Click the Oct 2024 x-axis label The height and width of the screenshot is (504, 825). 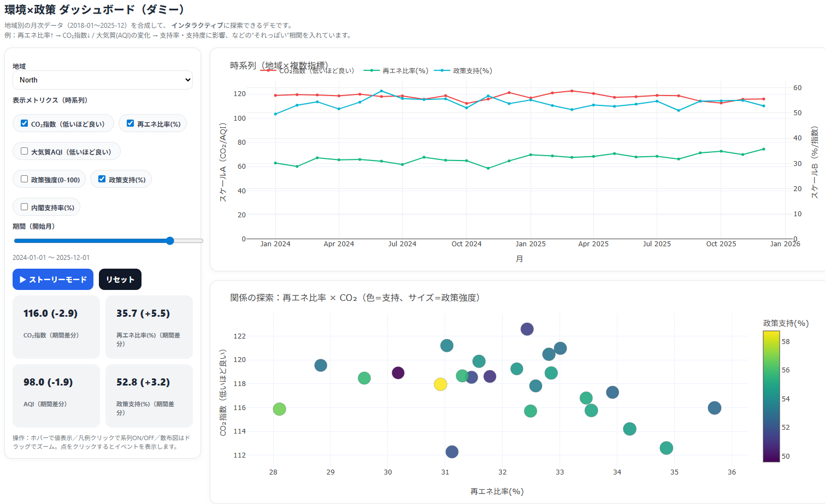coord(467,244)
